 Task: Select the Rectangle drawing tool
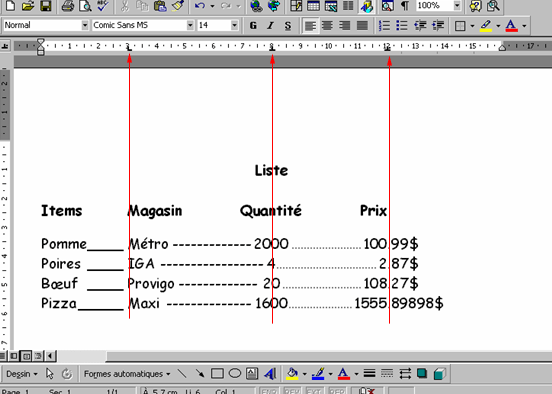pos(217,374)
